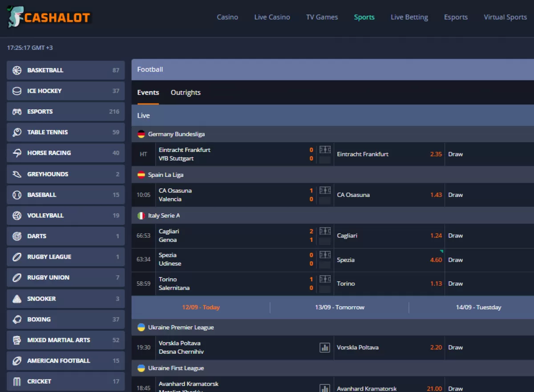
Task: Open the Cricket wicket icon
Action: pyautogui.click(x=17, y=381)
